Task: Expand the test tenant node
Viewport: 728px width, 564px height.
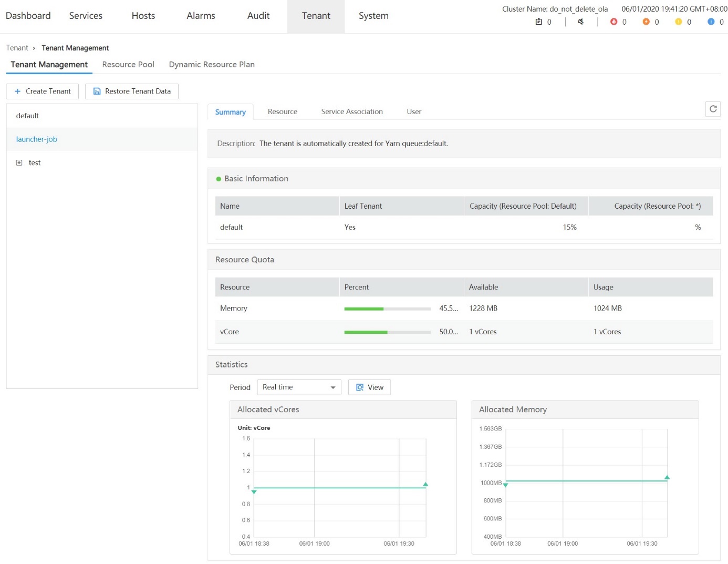Action: (x=19, y=162)
